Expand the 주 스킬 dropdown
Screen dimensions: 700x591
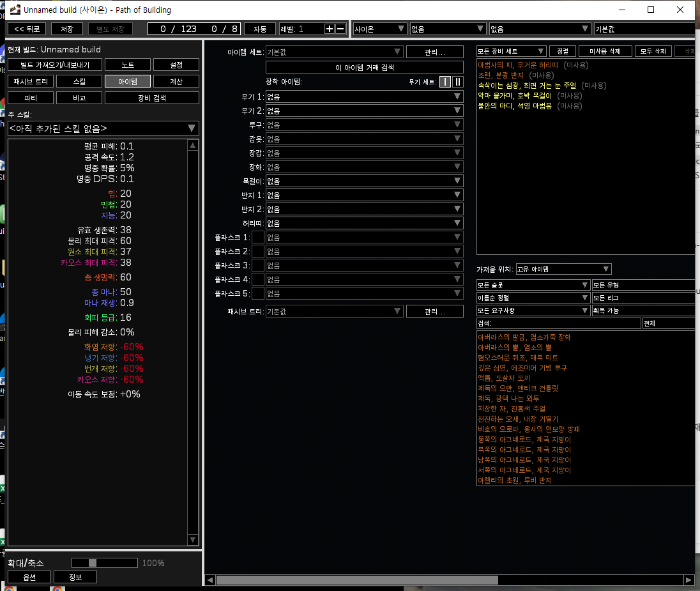pyautogui.click(x=103, y=128)
